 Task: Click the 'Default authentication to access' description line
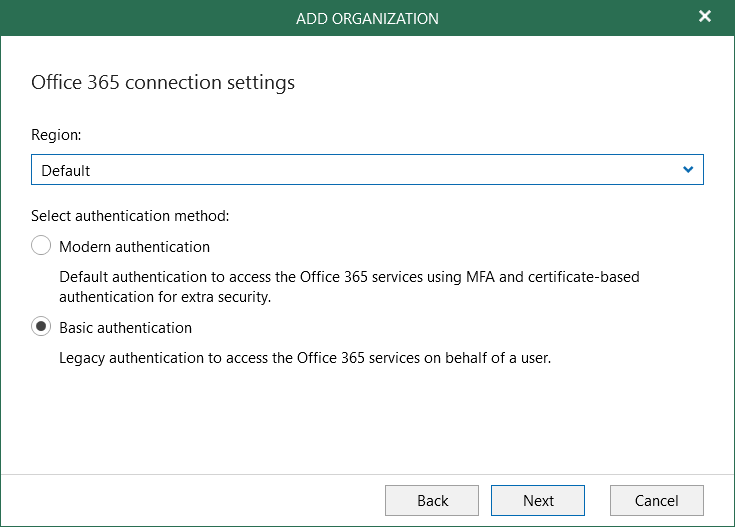(349, 276)
